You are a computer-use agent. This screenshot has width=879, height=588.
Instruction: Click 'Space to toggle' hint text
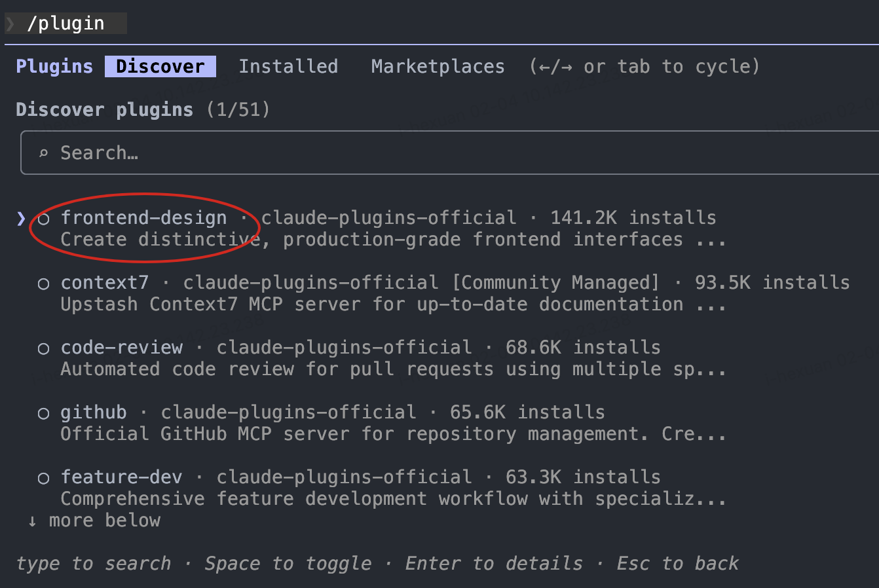[x=288, y=564]
